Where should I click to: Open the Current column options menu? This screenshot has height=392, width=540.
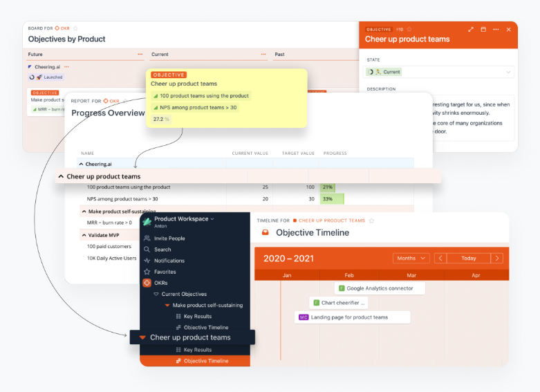pyautogui.click(x=263, y=54)
